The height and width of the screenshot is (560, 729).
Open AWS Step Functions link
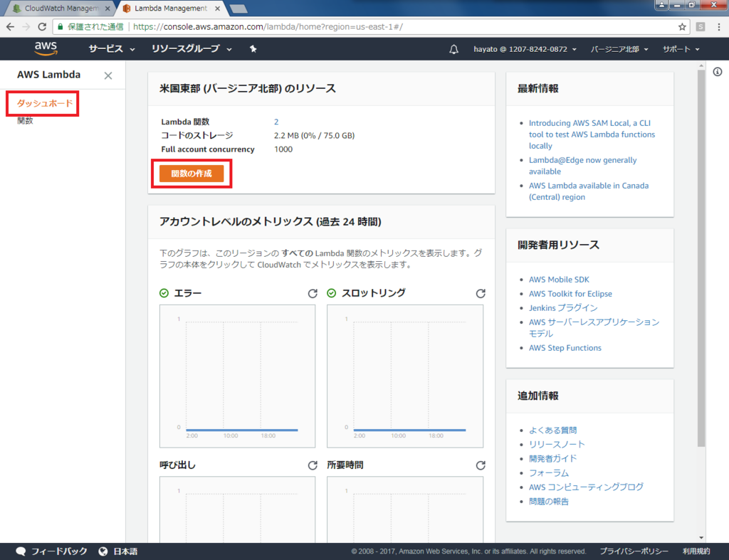tap(565, 348)
